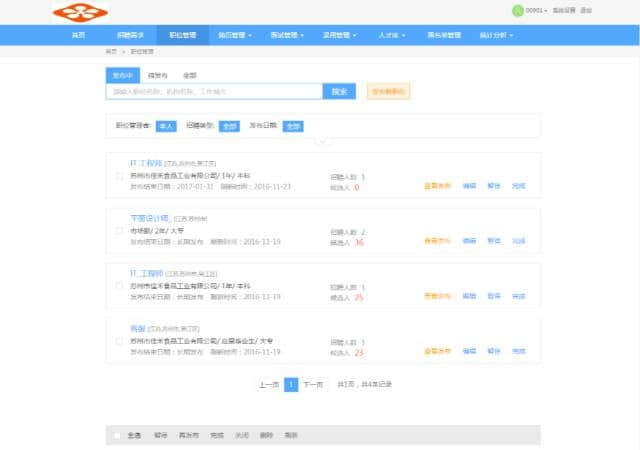Go to 黑名单管理 in navigation bar
This screenshot has height=450, width=640.
click(443, 34)
